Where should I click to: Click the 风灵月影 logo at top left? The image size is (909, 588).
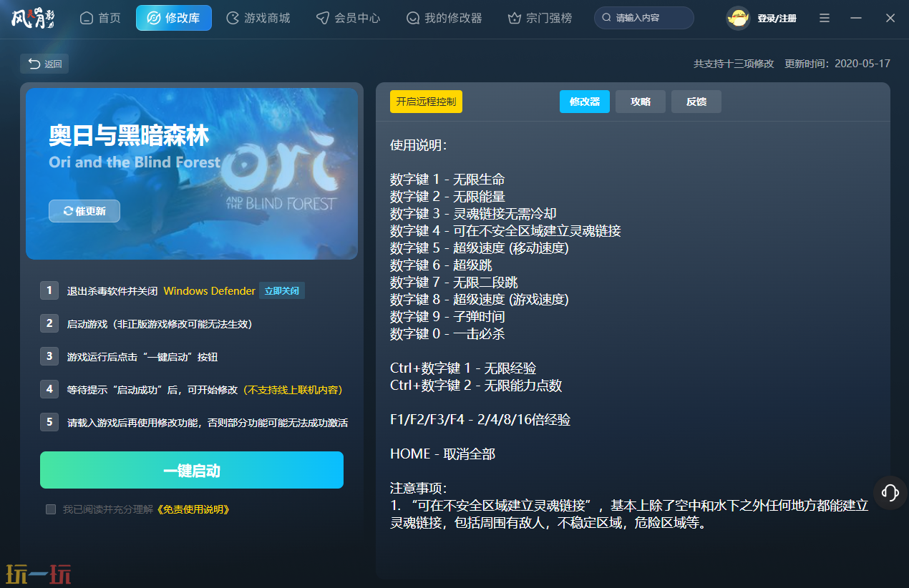(x=33, y=17)
